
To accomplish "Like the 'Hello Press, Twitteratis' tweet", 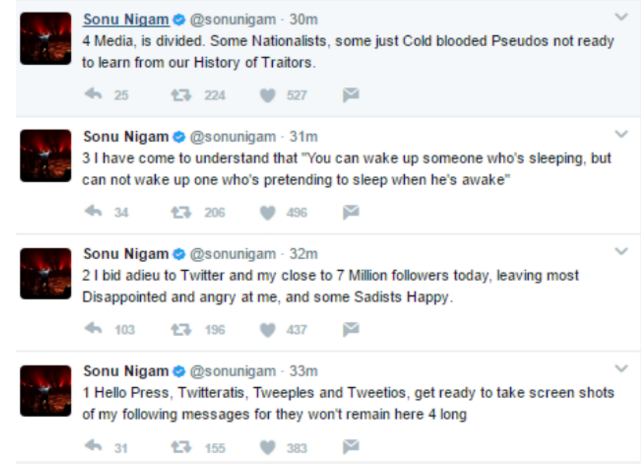I will [x=268, y=447].
